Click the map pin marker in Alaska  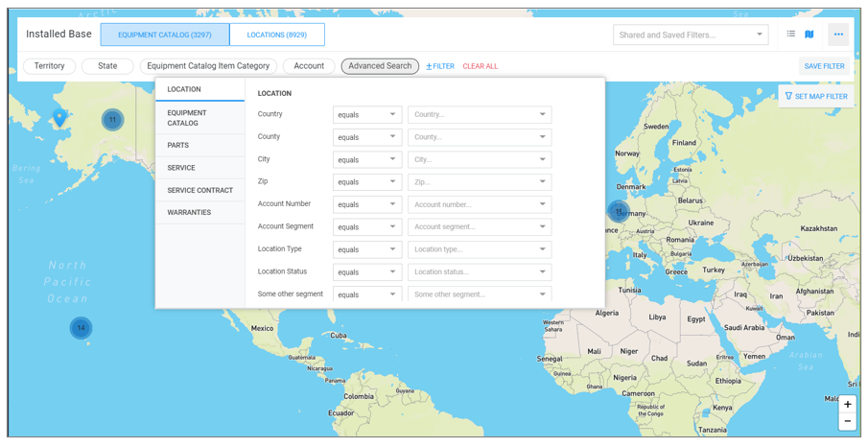coord(59,117)
